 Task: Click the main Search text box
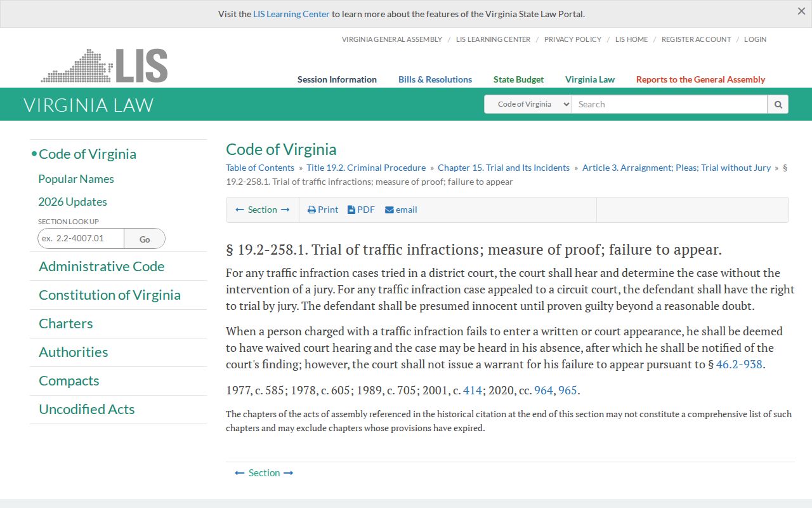pos(670,104)
